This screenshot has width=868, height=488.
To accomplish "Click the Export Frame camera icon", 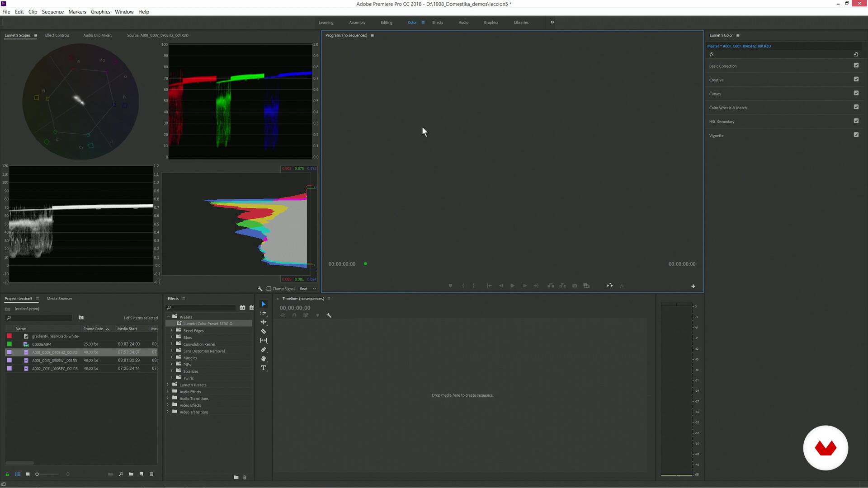I will coord(575,286).
